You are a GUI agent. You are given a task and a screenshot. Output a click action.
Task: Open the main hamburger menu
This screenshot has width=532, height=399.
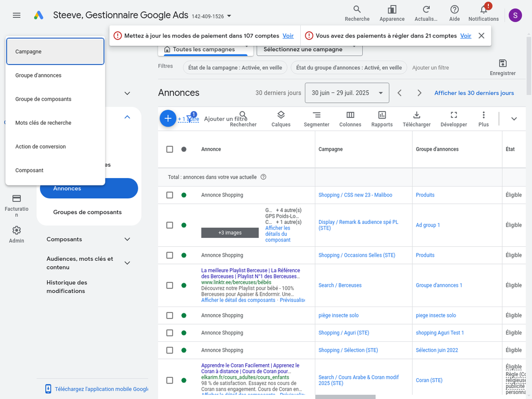[17, 15]
